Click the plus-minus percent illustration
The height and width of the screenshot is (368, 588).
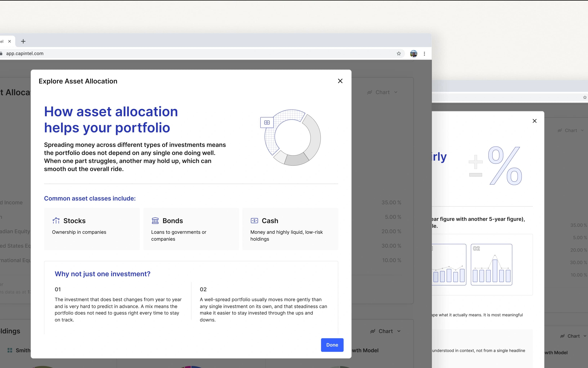coord(495,165)
